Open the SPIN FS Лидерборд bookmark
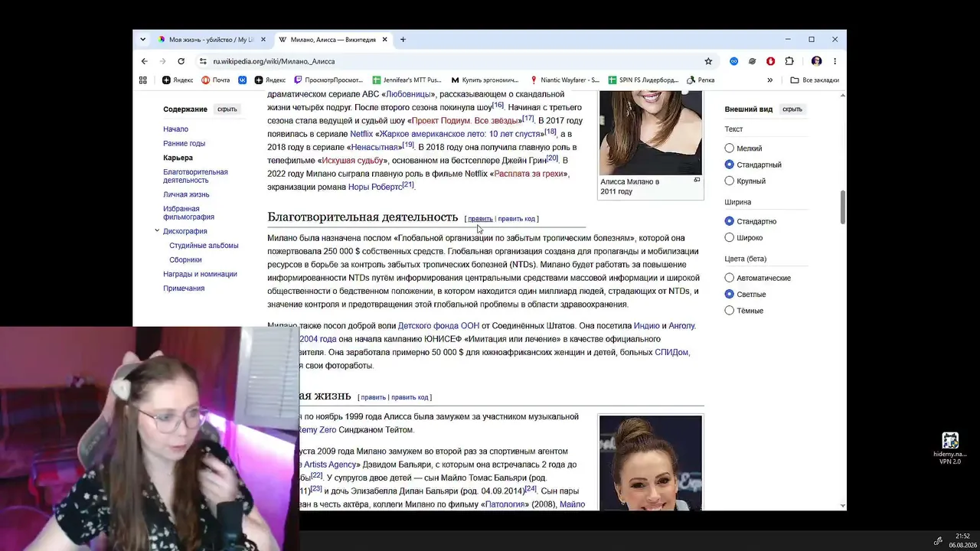 pos(643,80)
